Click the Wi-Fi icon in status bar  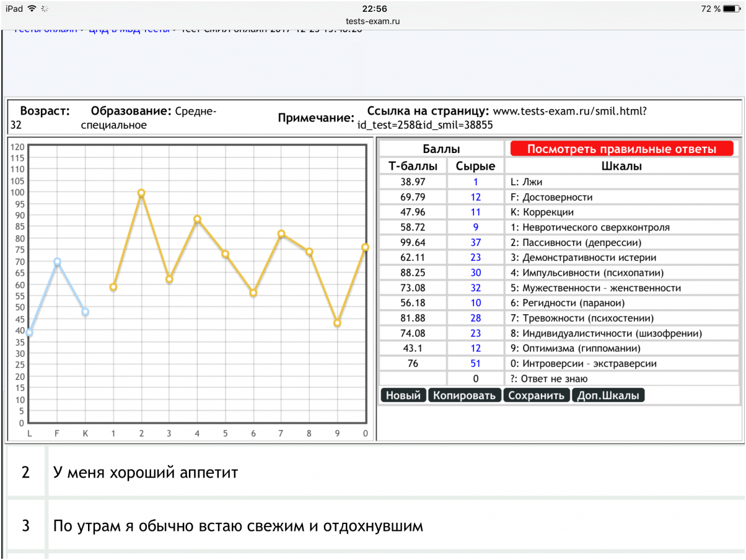click(32, 9)
